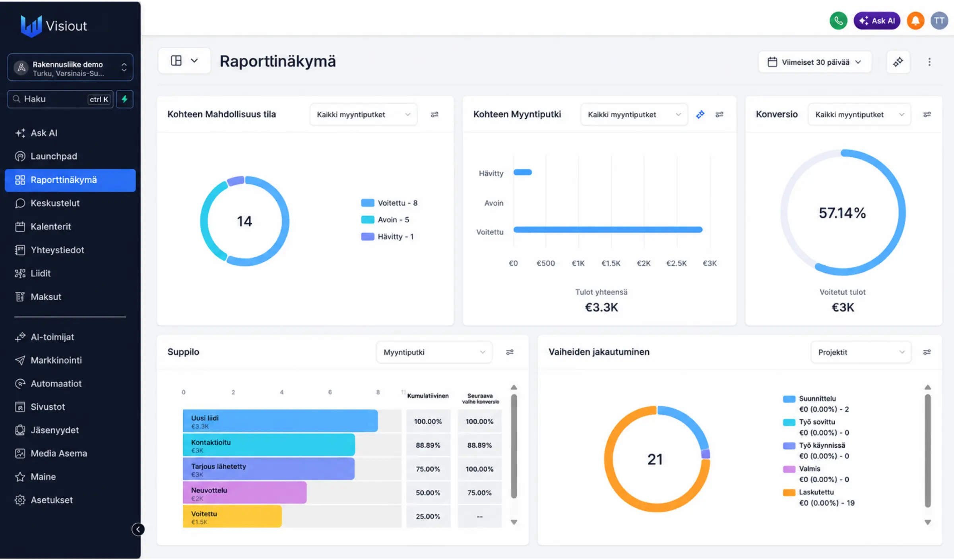Image resolution: width=954 pixels, height=560 pixels.
Task: Open Liidit in the sidebar
Action: point(70,274)
